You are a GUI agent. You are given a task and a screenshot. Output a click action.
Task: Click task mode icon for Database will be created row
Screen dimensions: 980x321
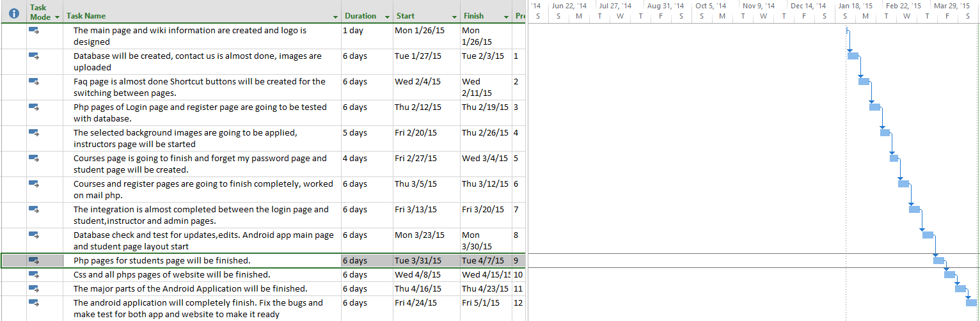(x=34, y=56)
